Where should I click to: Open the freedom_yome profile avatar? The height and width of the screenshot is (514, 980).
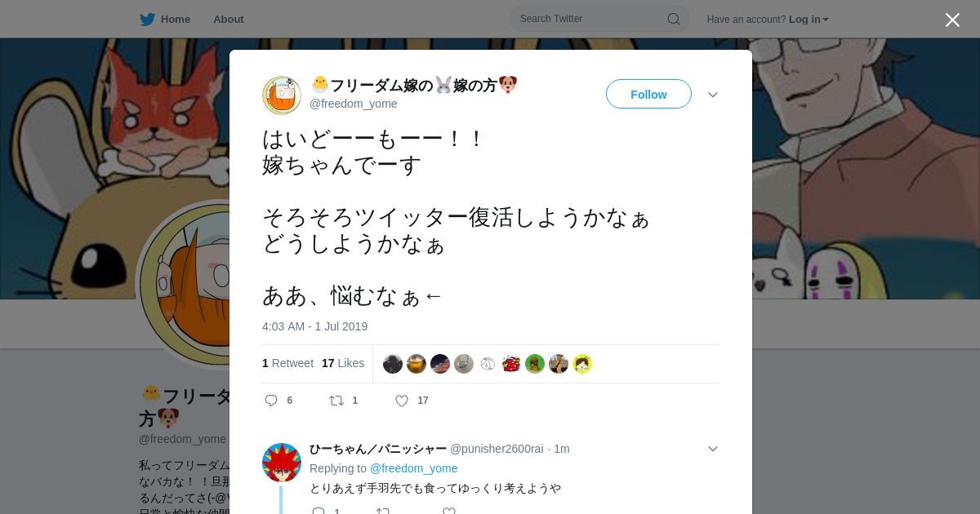click(x=282, y=95)
